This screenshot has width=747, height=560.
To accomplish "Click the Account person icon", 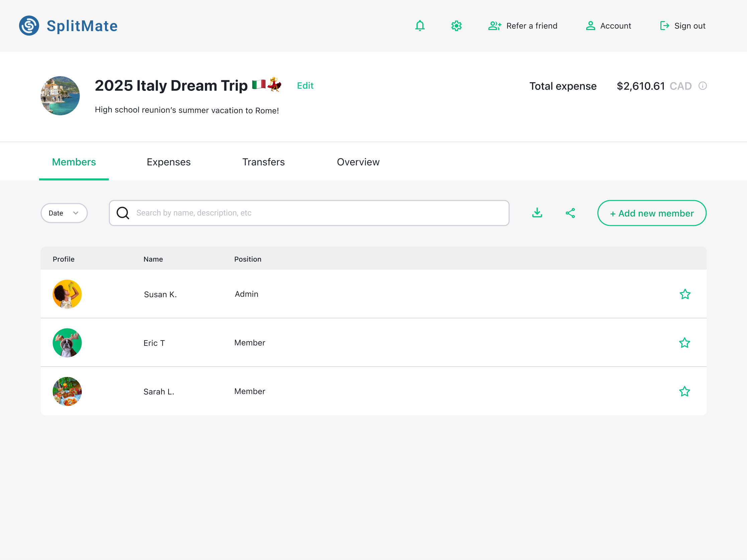I will pos(590,26).
